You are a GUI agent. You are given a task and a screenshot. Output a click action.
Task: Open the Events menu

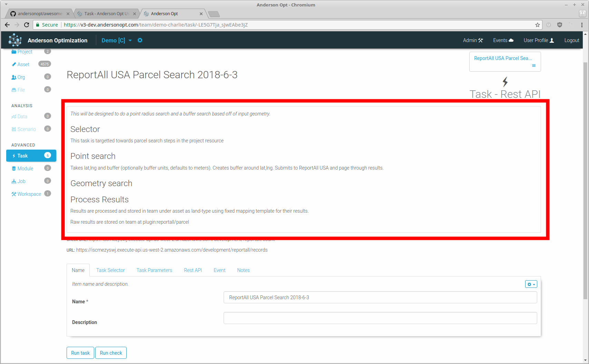(503, 40)
